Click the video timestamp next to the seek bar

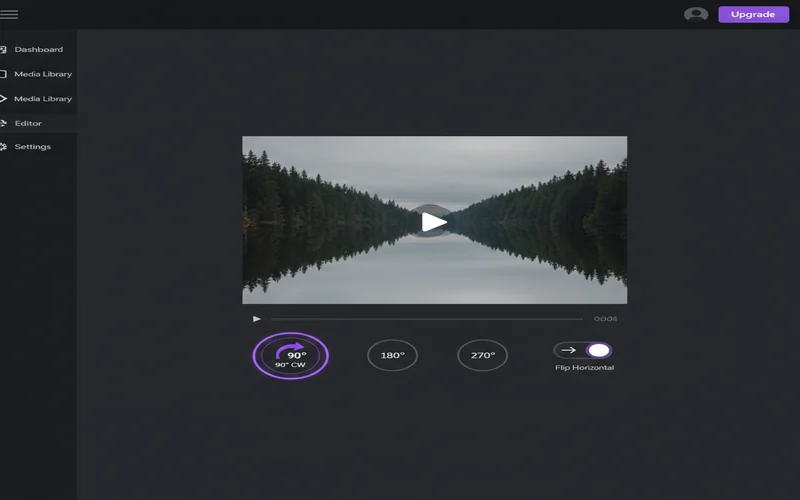coord(605,319)
